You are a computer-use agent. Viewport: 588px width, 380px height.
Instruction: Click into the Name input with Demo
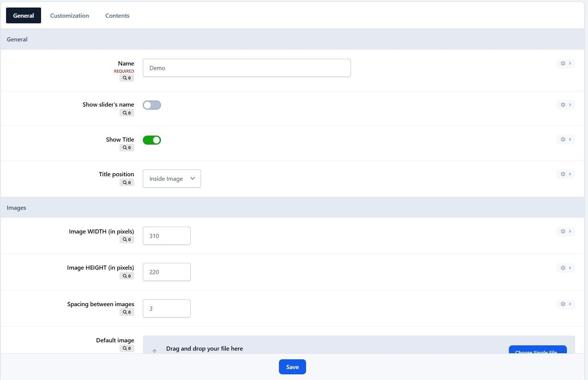pos(247,68)
